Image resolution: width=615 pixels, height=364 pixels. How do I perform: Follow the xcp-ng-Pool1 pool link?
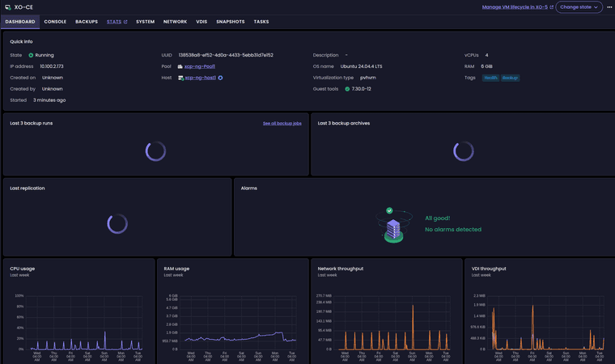(x=199, y=66)
